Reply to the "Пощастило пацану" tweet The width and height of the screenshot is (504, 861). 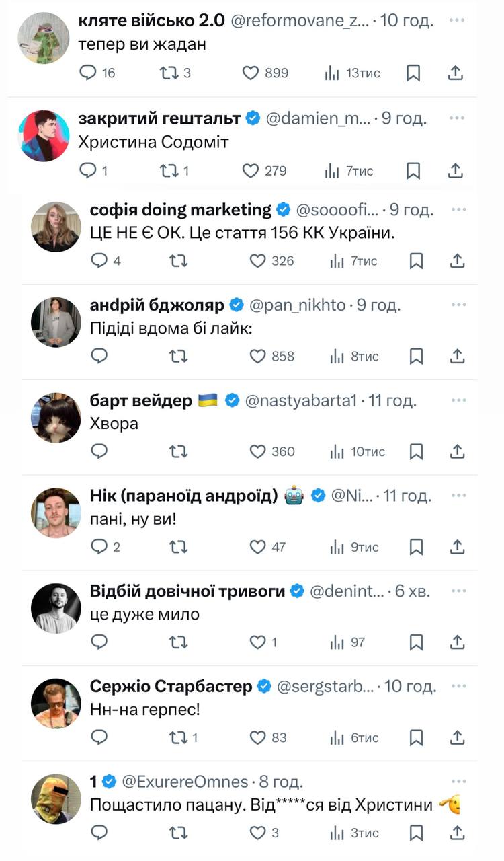[x=99, y=833]
